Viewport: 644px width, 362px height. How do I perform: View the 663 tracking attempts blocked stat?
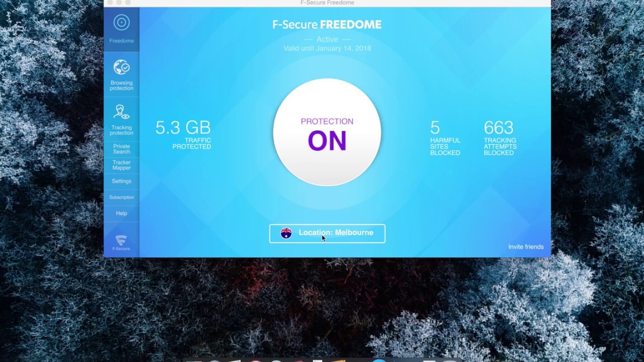500,137
